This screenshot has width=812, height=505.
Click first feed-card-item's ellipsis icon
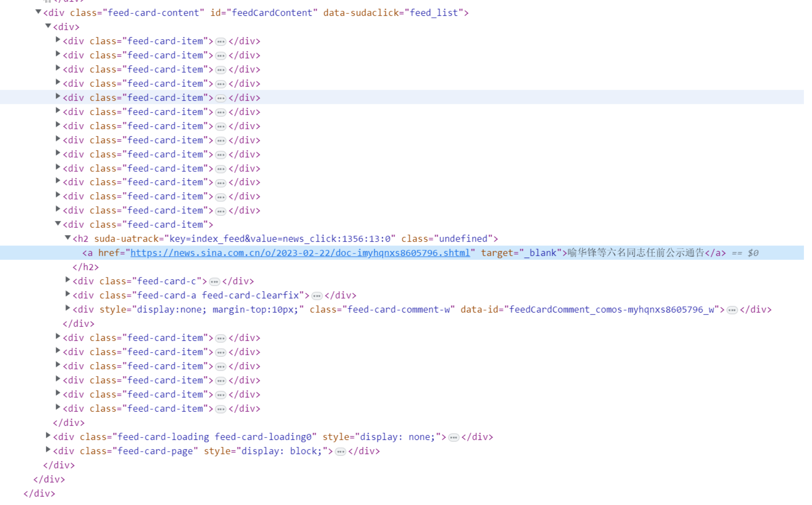coord(220,42)
